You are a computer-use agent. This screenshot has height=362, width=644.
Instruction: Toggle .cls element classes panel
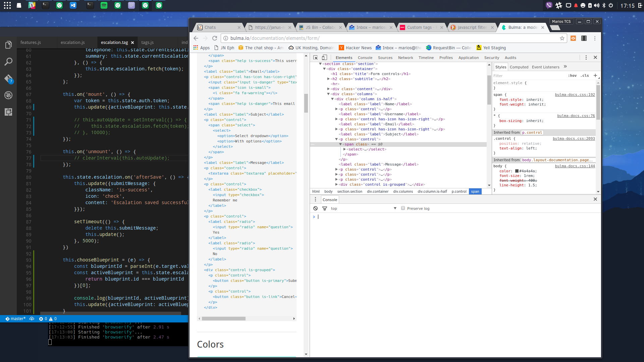coord(585,75)
